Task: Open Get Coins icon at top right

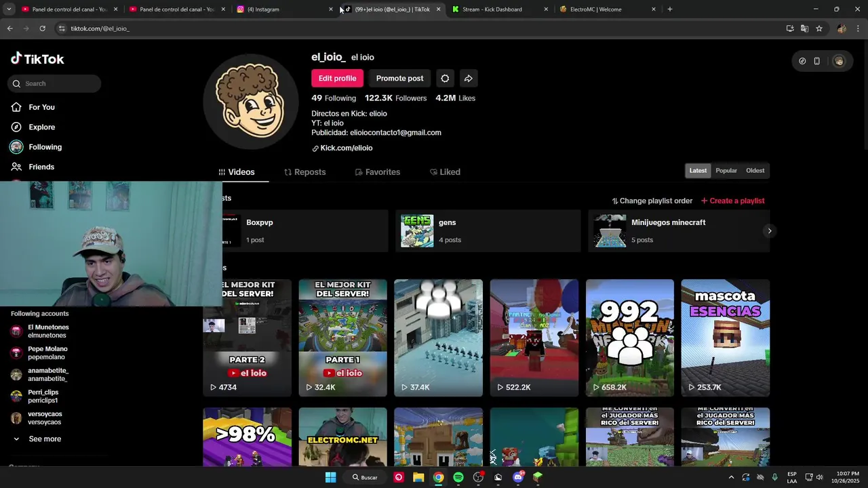Action: (802, 61)
